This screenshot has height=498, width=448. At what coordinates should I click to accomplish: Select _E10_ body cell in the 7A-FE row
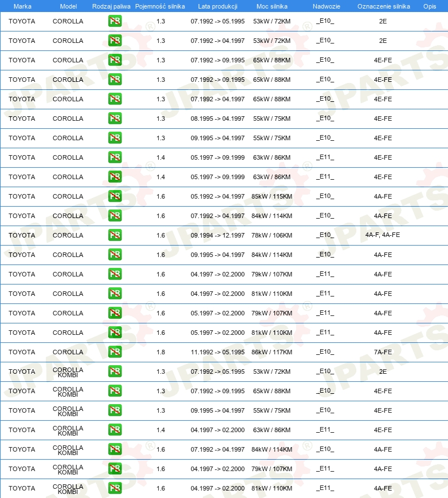coord(325,352)
